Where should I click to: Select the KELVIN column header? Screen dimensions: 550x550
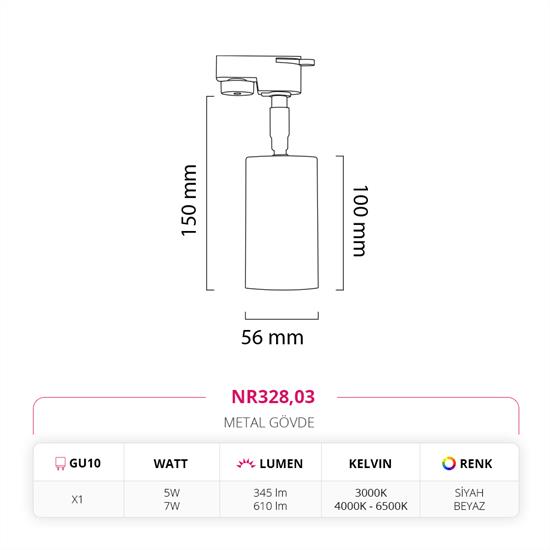[370, 464]
